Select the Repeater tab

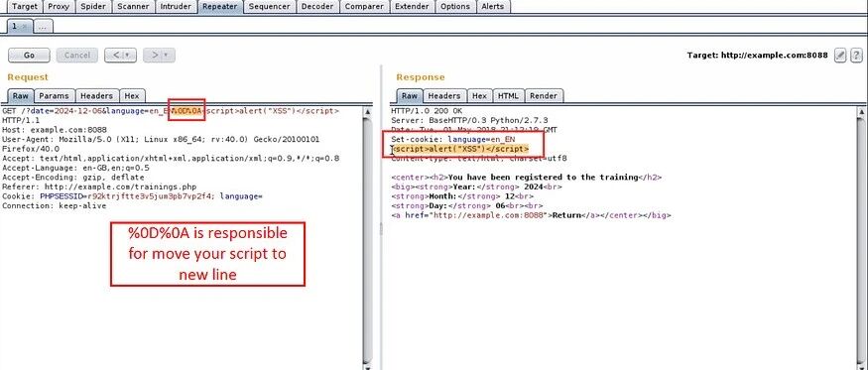(220, 7)
